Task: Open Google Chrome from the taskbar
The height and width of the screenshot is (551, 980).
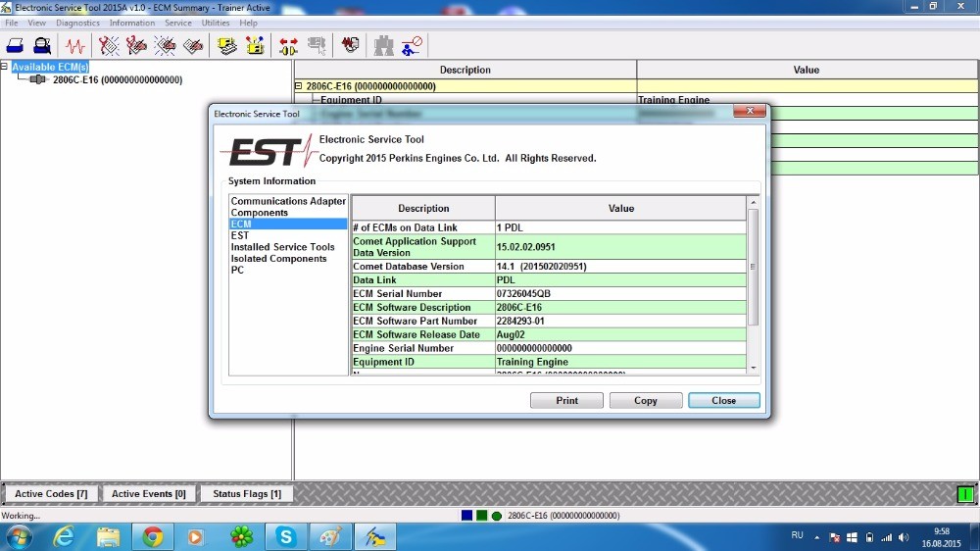Action: [x=153, y=536]
